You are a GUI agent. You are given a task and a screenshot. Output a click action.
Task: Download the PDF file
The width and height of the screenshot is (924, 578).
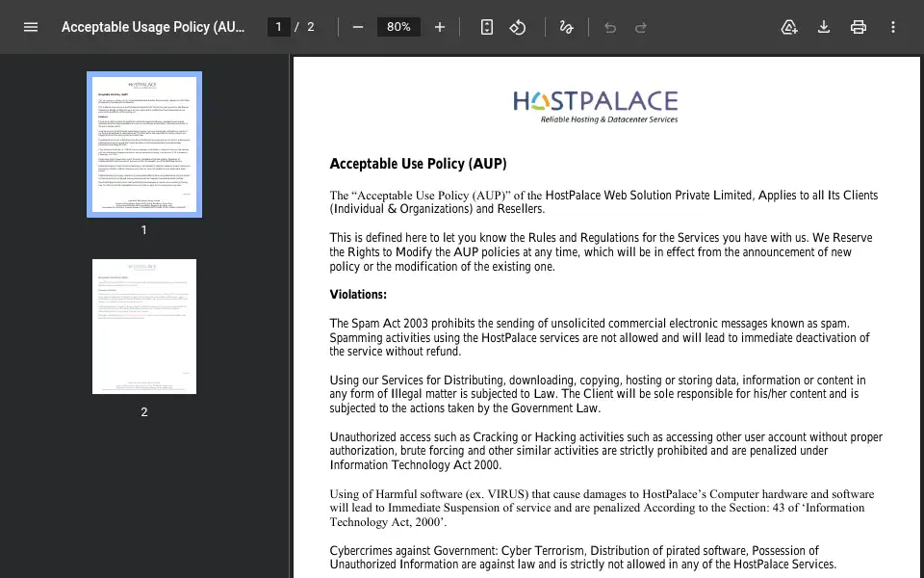point(824,27)
